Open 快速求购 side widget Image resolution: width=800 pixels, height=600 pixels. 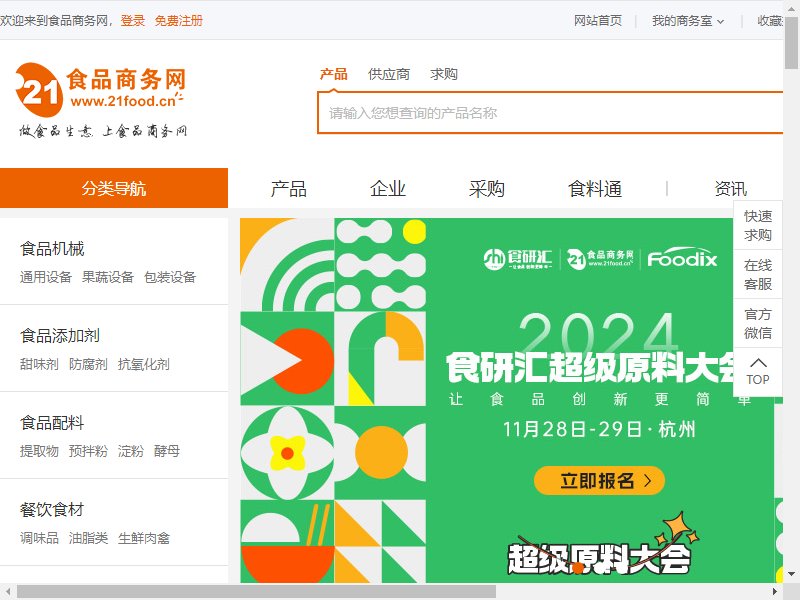(x=758, y=225)
